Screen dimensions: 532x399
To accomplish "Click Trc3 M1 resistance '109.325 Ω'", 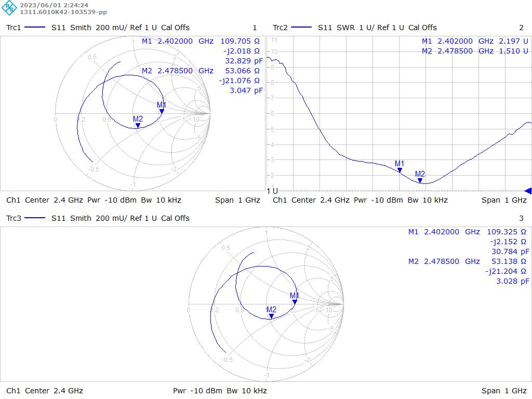I will pyautogui.click(x=507, y=232).
